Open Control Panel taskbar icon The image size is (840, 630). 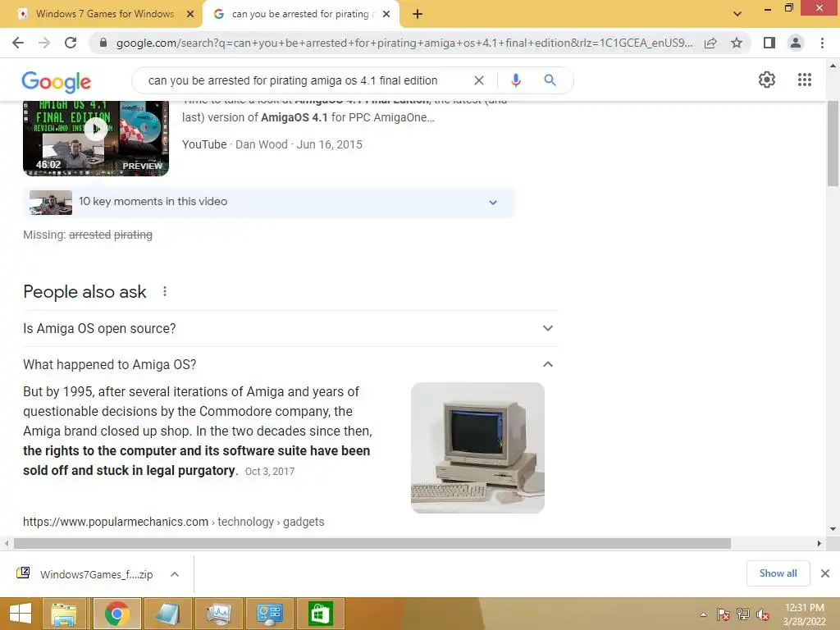point(269,614)
